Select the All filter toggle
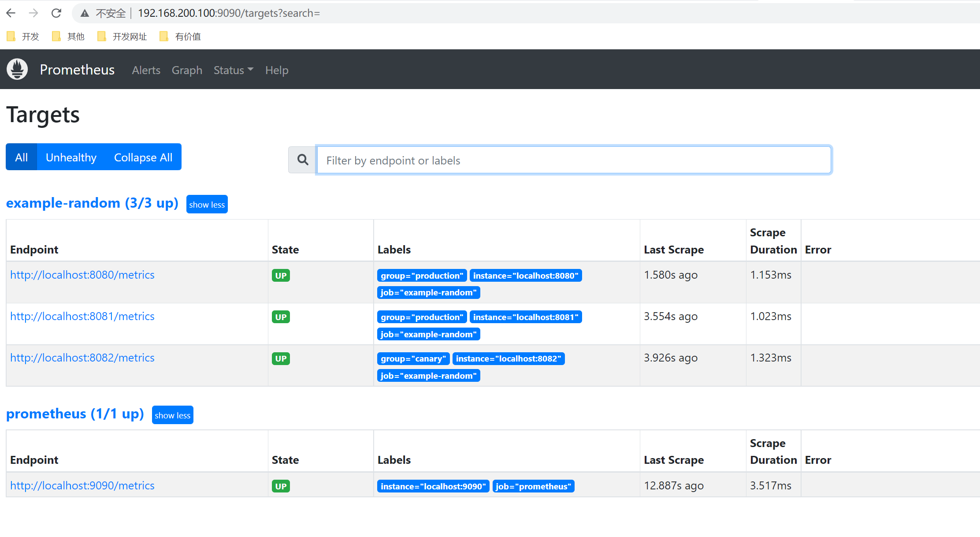This screenshot has width=980, height=537. point(21,157)
